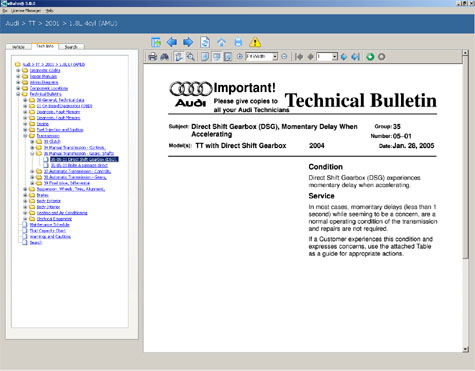Collapse the Technical Bulletins folder

[18, 94]
